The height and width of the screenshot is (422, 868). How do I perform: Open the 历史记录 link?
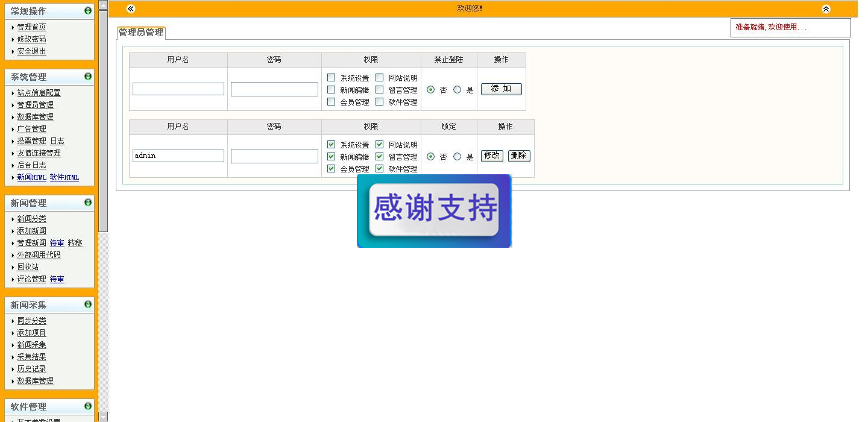(x=31, y=369)
